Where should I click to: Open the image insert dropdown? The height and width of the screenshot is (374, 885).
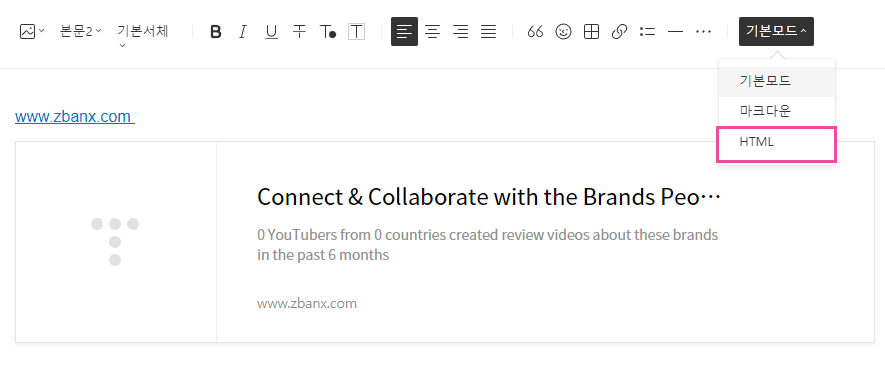(x=32, y=32)
